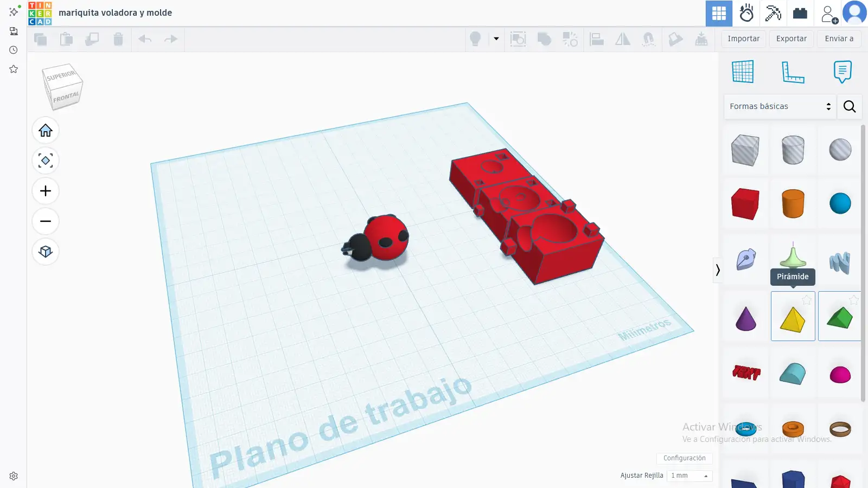Image resolution: width=868 pixels, height=488 pixels.
Task: Open the Ajustar Rejilla 1 mm dropdown
Action: [690, 476]
